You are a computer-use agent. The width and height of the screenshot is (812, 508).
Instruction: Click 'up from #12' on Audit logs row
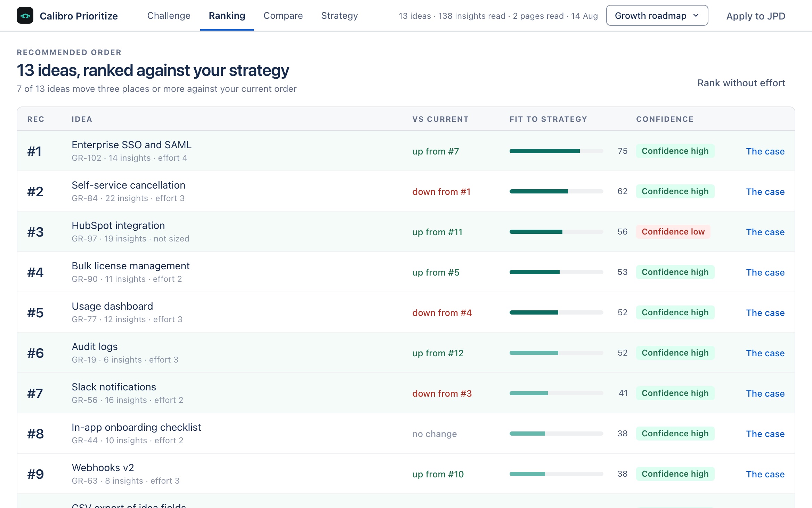point(438,353)
